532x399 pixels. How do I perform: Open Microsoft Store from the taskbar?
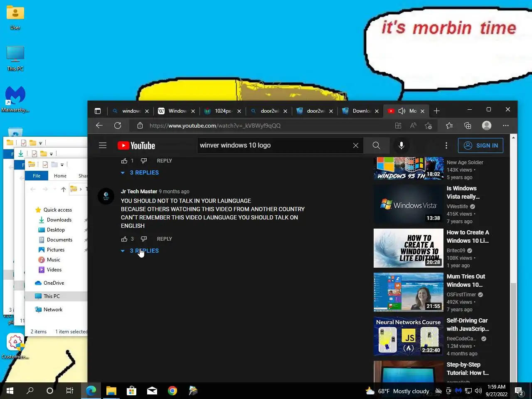[131, 391]
